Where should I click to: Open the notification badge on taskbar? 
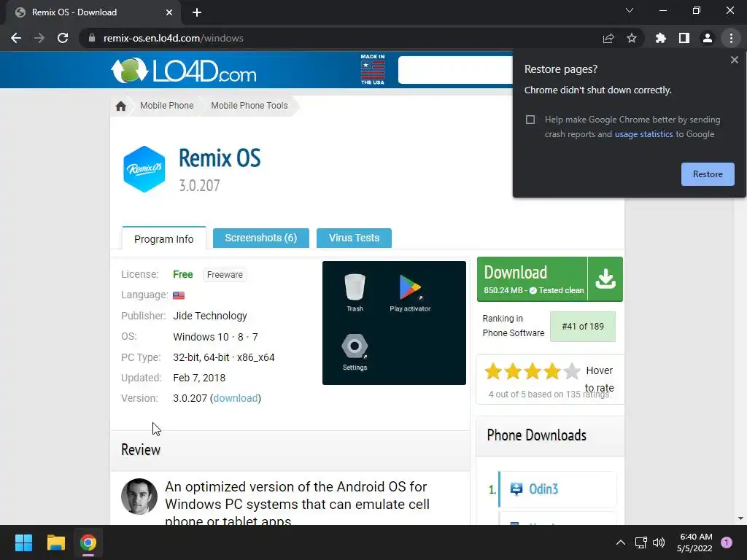[x=727, y=542]
